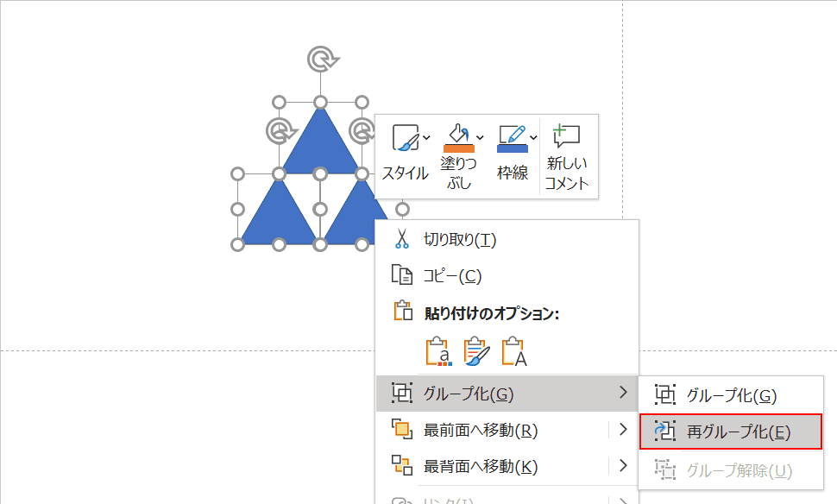Open the スタイル shape style gallery
The height and width of the screenshot is (504, 837).
[x=406, y=154]
